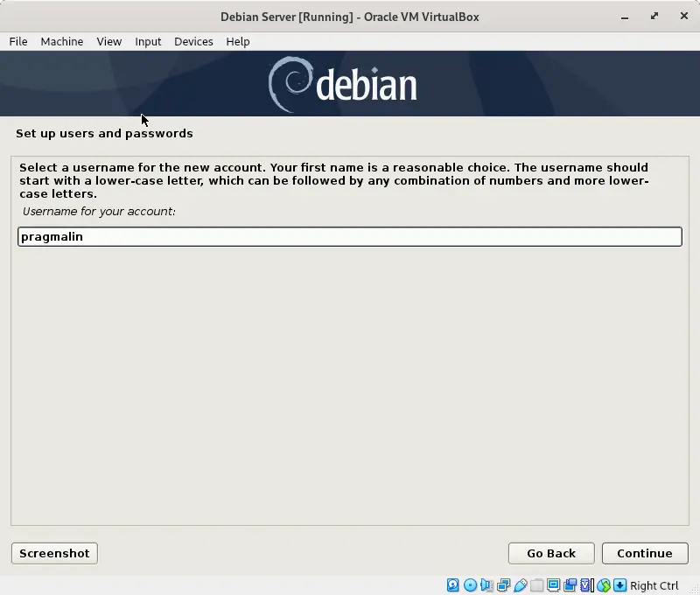Open the Machine menu
Image resolution: width=700 pixels, height=595 pixels.
62,41
